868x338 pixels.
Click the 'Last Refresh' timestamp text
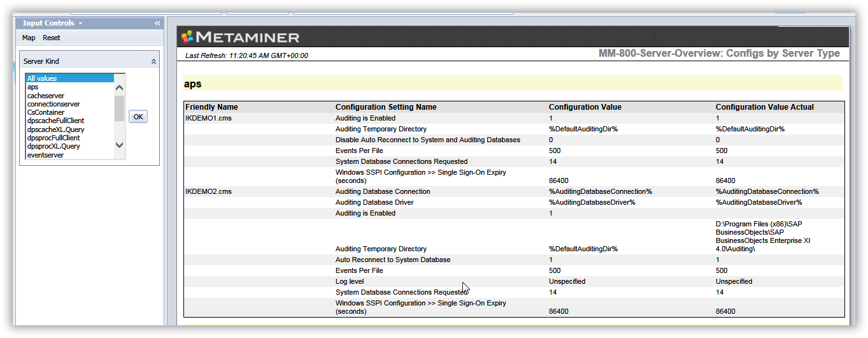pos(246,55)
